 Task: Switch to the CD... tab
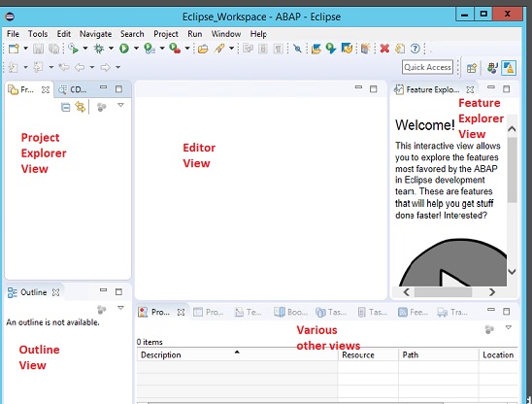[x=73, y=89]
